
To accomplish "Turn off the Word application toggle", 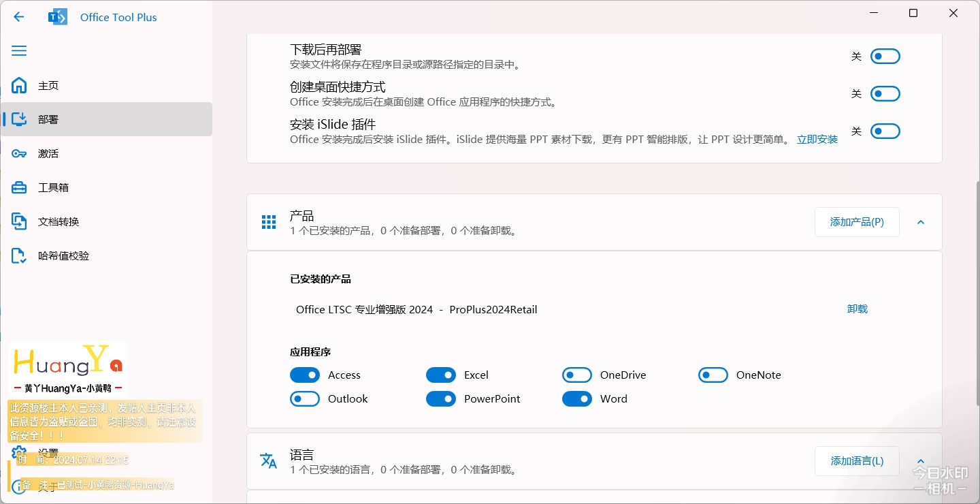I will tap(577, 399).
